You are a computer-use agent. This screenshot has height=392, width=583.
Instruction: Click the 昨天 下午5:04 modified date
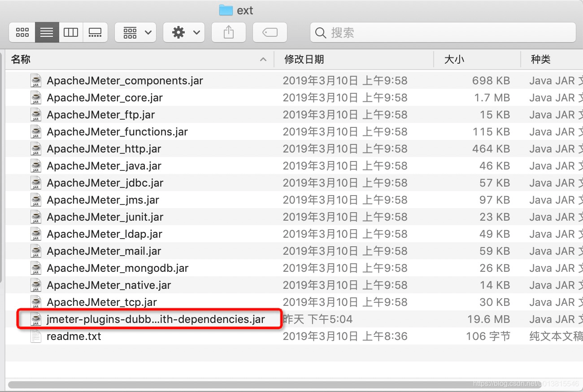pos(318,319)
